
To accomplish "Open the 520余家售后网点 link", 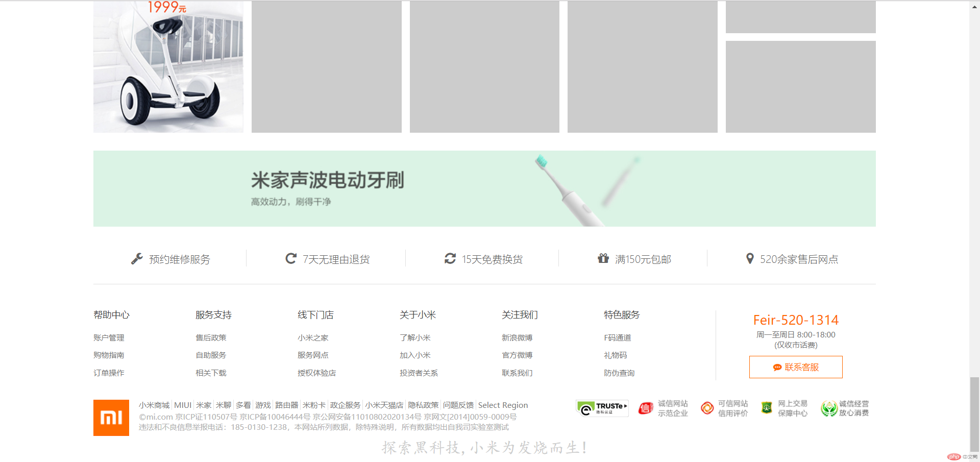I will pos(799,259).
